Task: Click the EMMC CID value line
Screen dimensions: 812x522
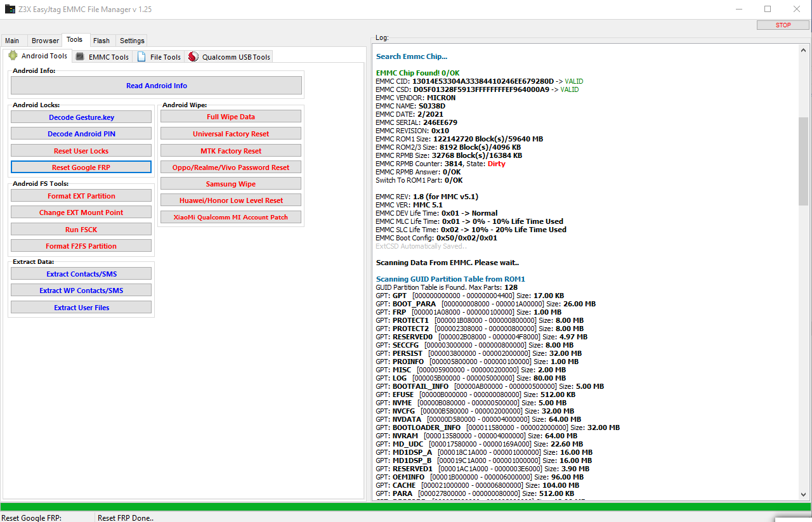Action: click(x=480, y=82)
